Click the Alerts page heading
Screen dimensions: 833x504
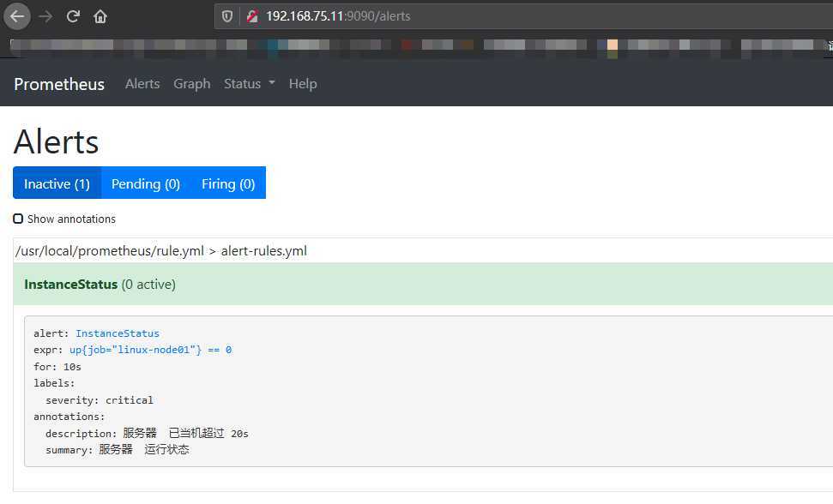pyautogui.click(x=56, y=141)
